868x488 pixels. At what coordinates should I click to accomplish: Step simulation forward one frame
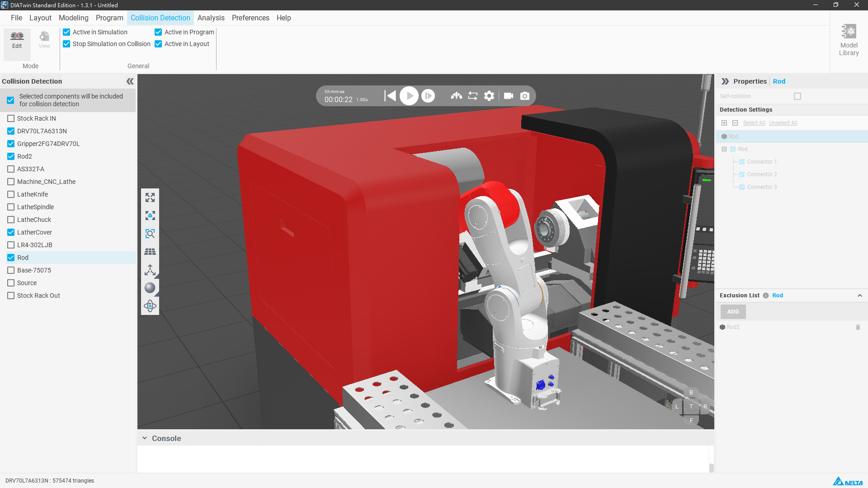(428, 96)
